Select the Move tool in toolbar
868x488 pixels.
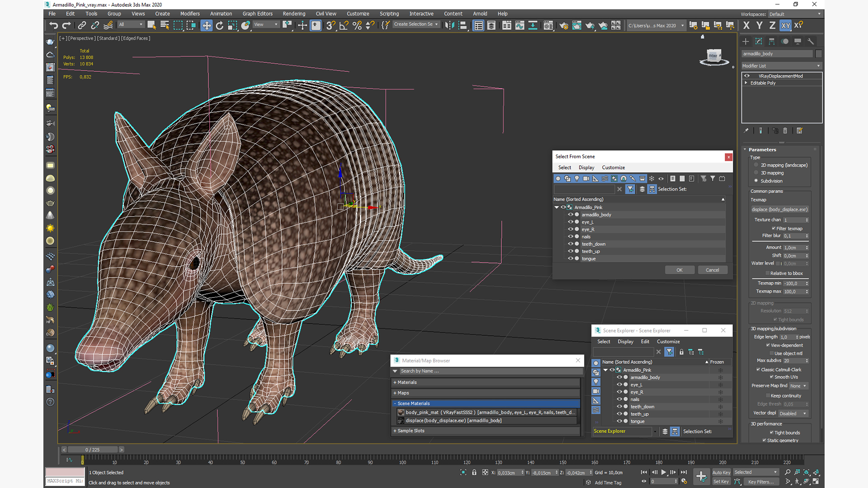point(206,26)
